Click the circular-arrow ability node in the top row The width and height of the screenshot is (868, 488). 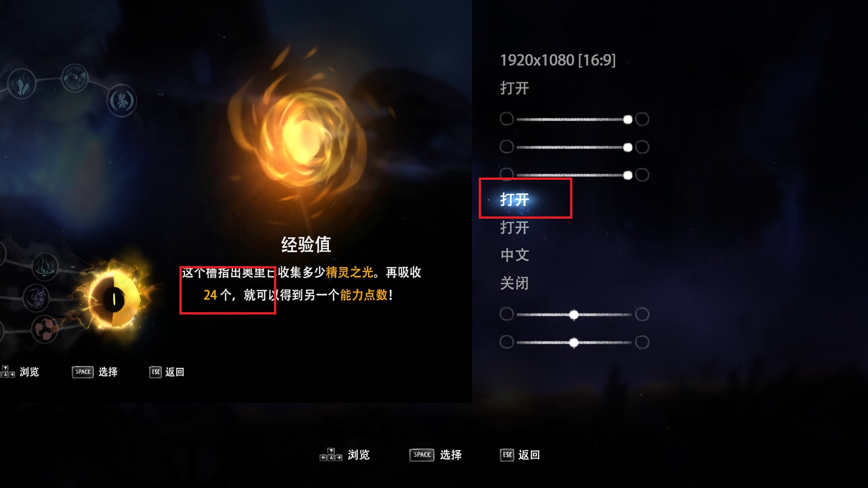(x=75, y=78)
